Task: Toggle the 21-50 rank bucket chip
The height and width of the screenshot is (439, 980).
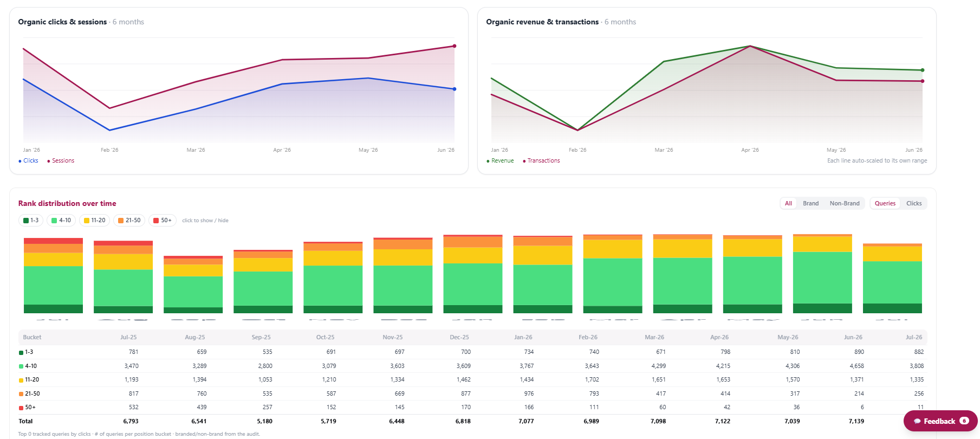Action: point(129,221)
